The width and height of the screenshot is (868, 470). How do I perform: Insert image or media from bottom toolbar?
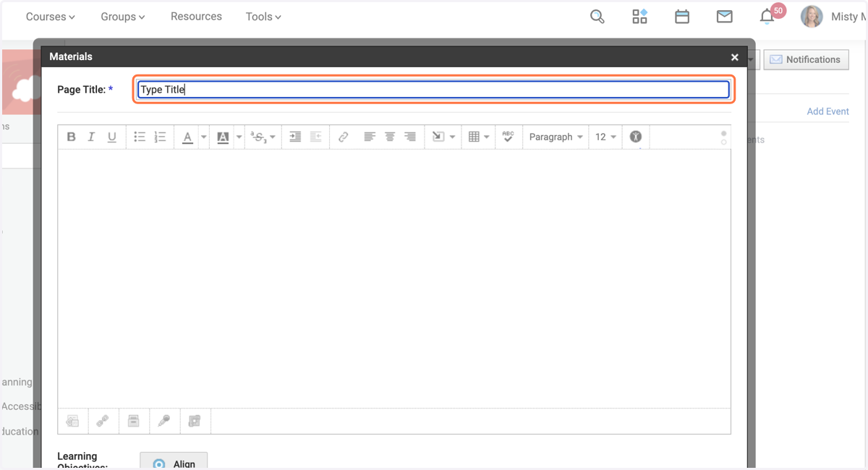pyautogui.click(x=72, y=421)
